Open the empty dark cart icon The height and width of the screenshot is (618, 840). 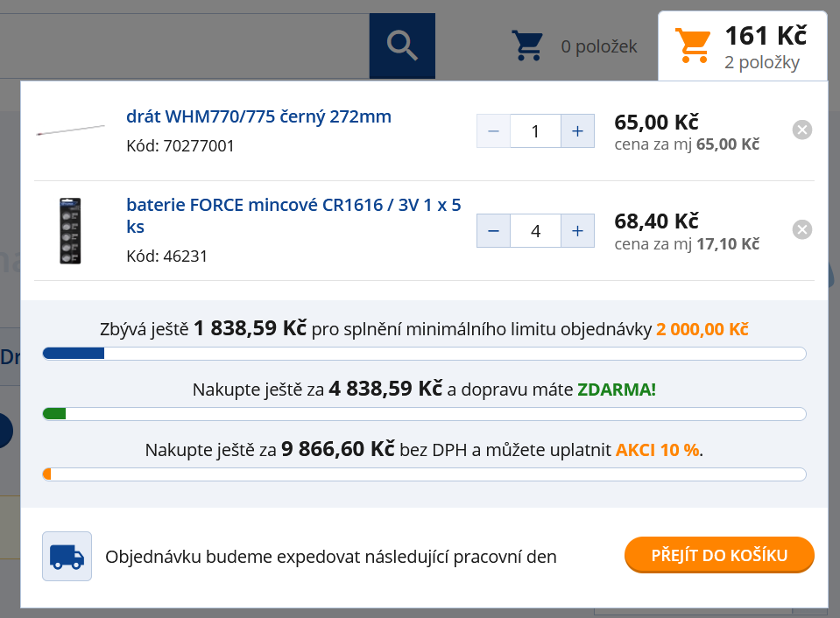[x=528, y=46]
